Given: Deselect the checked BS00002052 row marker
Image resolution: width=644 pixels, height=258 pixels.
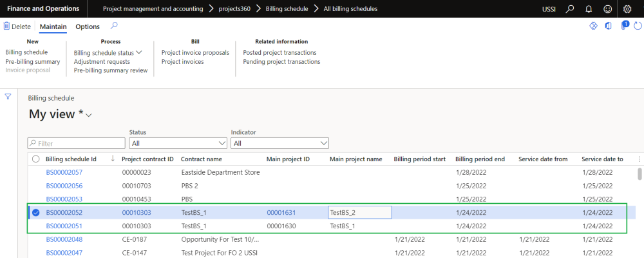Looking at the screenshot, I should pos(36,212).
